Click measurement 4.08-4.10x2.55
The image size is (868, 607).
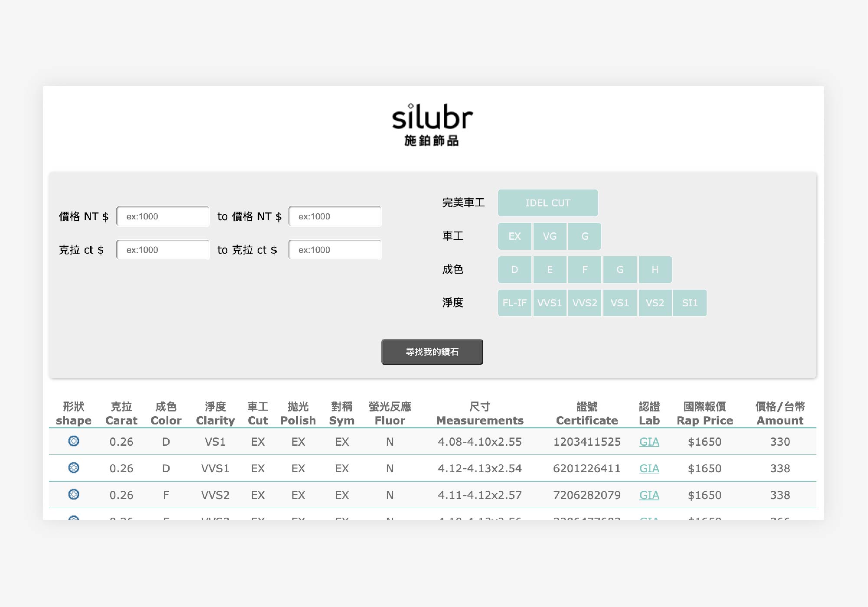tap(480, 442)
